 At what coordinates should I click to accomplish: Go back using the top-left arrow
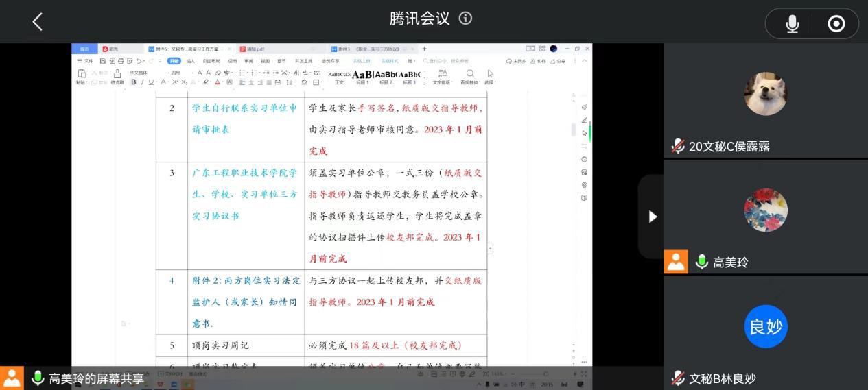point(37,22)
